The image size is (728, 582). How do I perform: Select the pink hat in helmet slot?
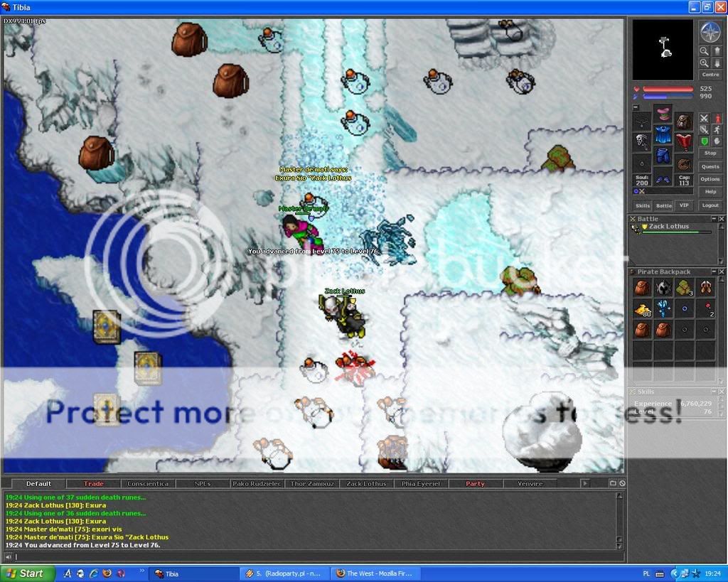coord(663,114)
